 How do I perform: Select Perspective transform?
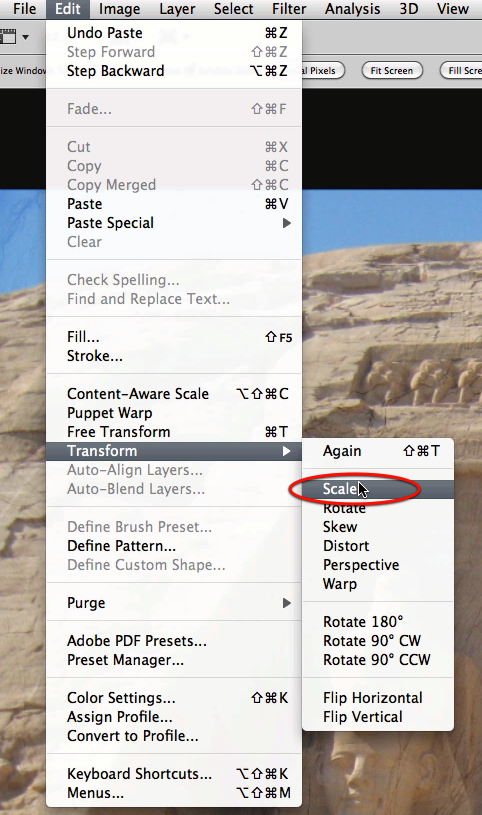coord(378,565)
